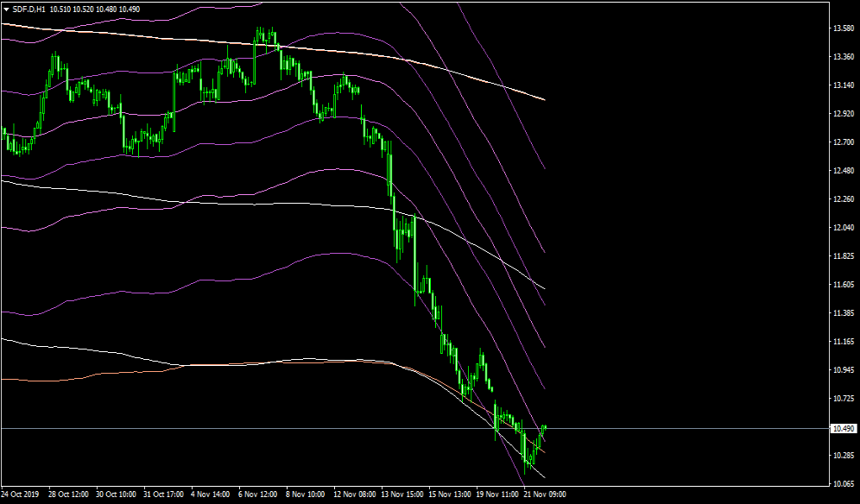Click the 12 Nov 08:00 time label
This screenshot has height=504, width=860.
tap(354, 495)
